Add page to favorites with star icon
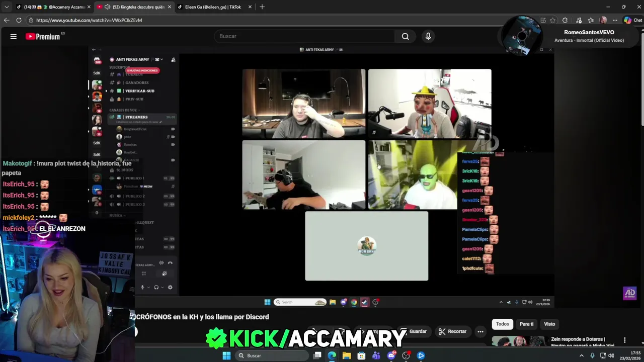 tap(553, 20)
